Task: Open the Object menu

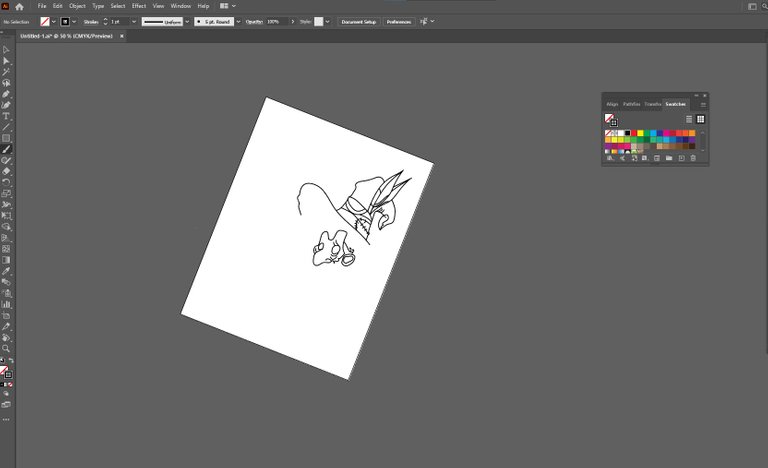Action: point(77,6)
